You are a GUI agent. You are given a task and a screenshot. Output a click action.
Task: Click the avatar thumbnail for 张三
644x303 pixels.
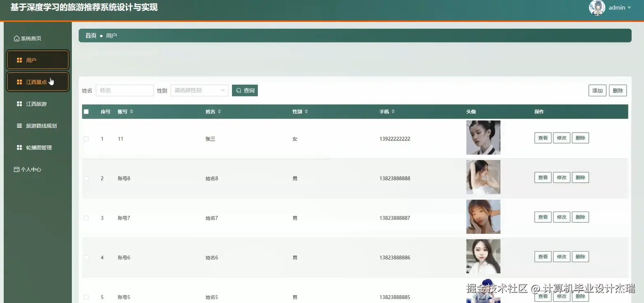pos(483,138)
